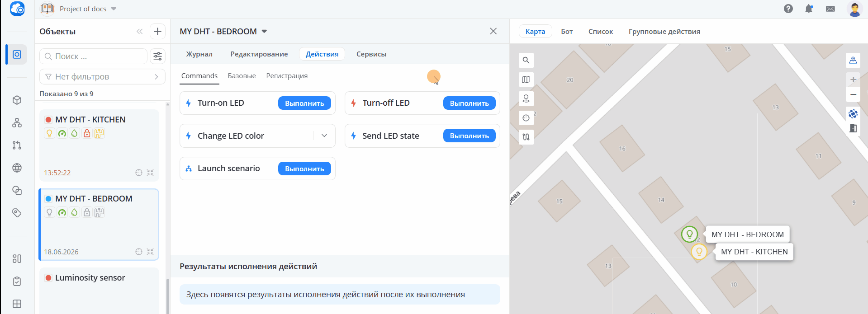Execute the Turn-off LED command
The width and height of the screenshot is (868, 314).
pos(470,103)
